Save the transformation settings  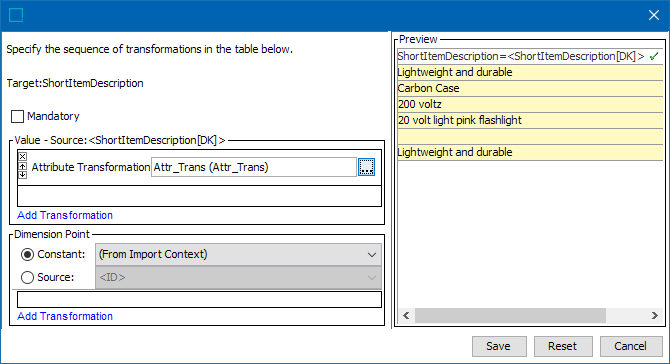click(499, 346)
